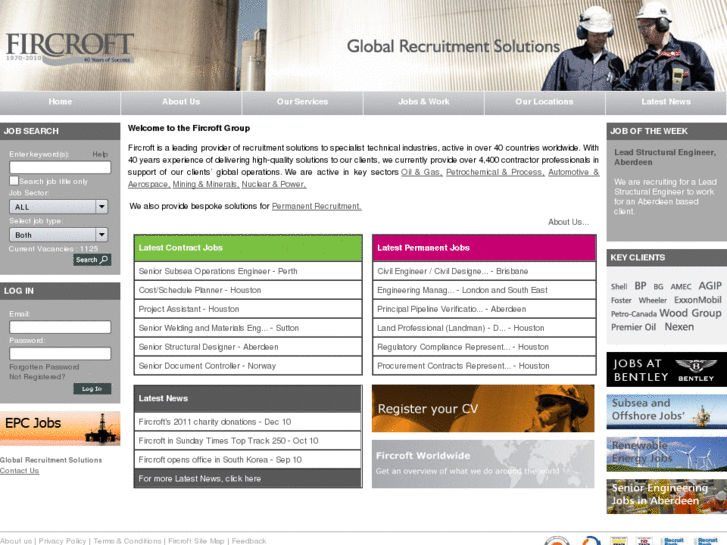This screenshot has width=727, height=545.
Task: Open Lead Structural Engineer, Aberdeen job
Action: (x=665, y=157)
